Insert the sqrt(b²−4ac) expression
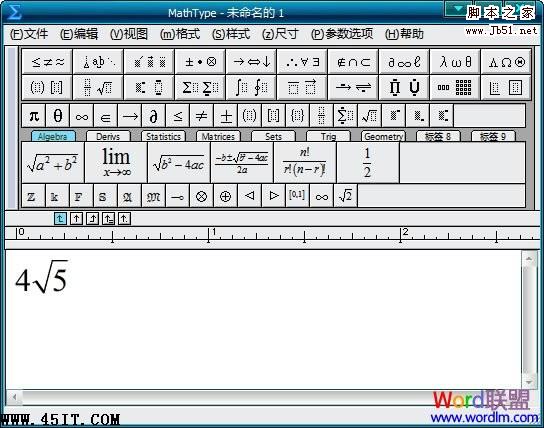544x428 pixels. [x=179, y=162]
